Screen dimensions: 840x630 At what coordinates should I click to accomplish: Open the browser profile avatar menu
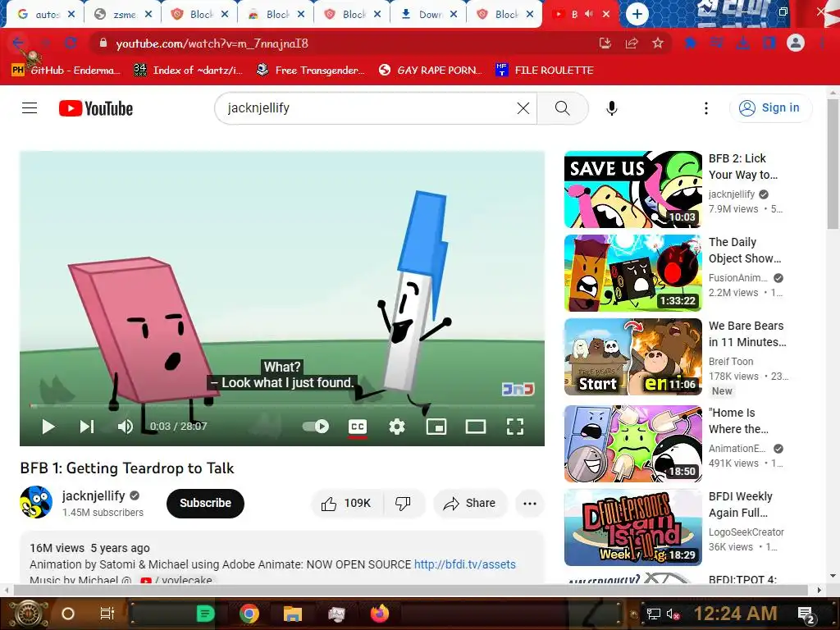pyautogui.click(x=796, y=43)
